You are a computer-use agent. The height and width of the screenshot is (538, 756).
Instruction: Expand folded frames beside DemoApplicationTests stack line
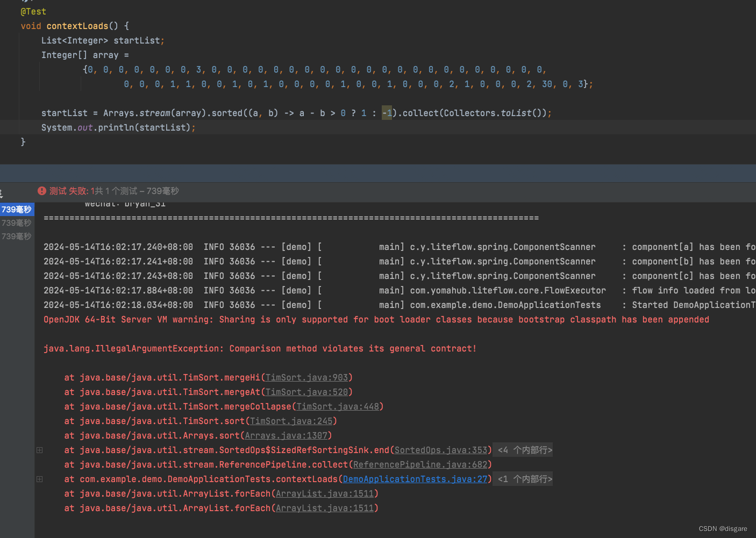coord(39,479)
